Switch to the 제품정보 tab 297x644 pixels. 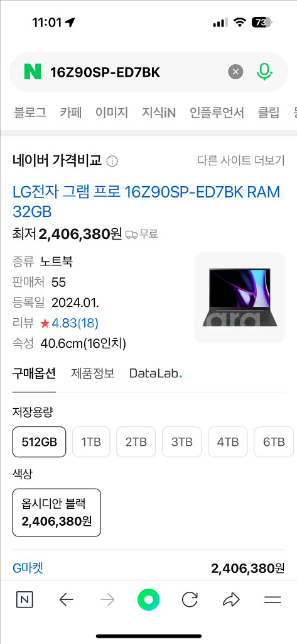pyautogui.click(x=93, y=374)
